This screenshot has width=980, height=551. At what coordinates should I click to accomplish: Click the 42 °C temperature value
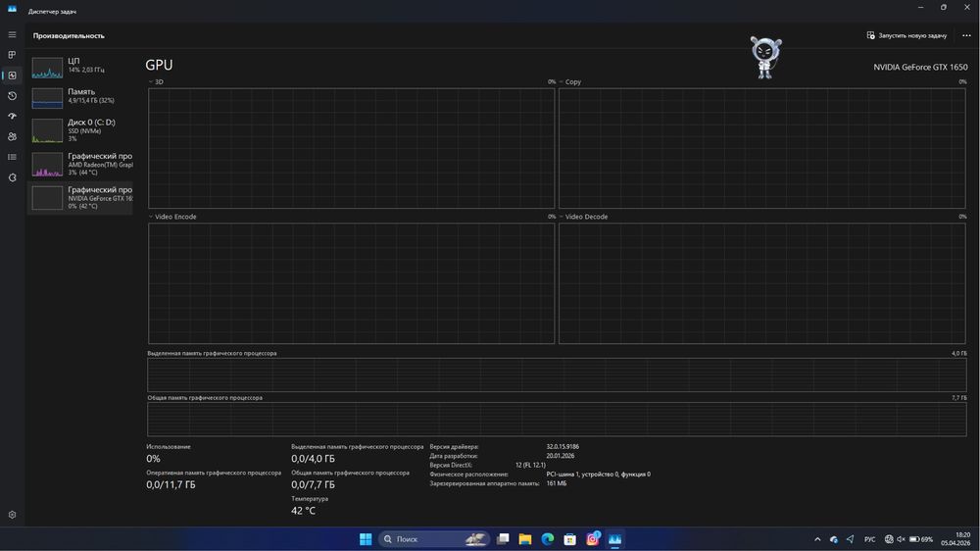pyautogui.click(x=303, y=511)
